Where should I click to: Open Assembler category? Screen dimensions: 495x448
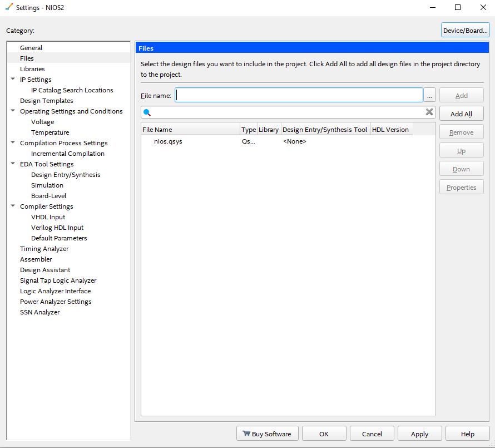click(x=36, y=259)
